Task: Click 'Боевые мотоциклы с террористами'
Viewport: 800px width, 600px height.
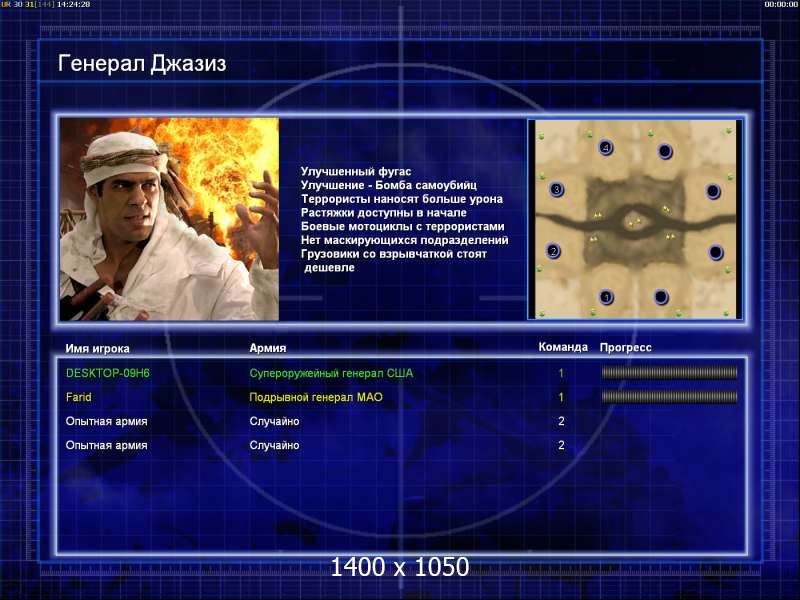Action: [x=403, y=227]
